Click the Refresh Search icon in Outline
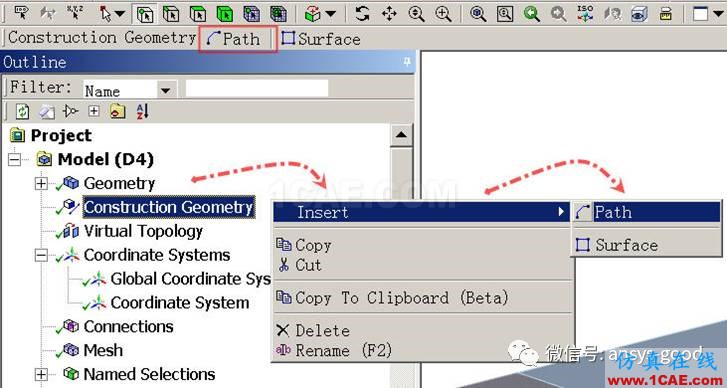 (22, 111)
